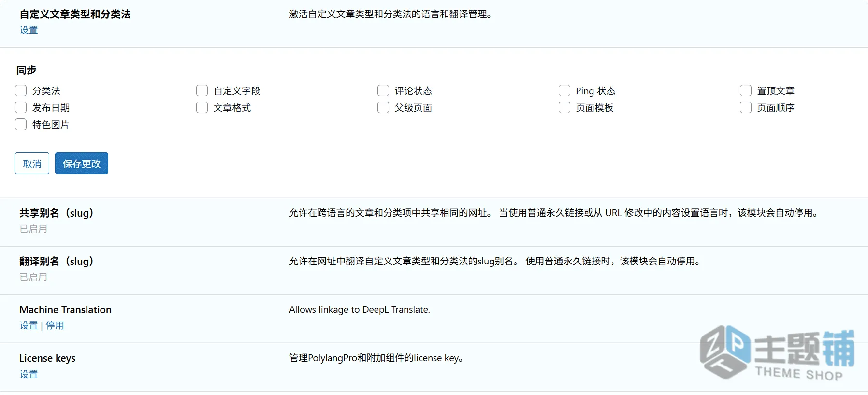This screenshot has width=868, height=395.
Task: Enable the Ping 状态 checkbox
Action: [564, 90]
